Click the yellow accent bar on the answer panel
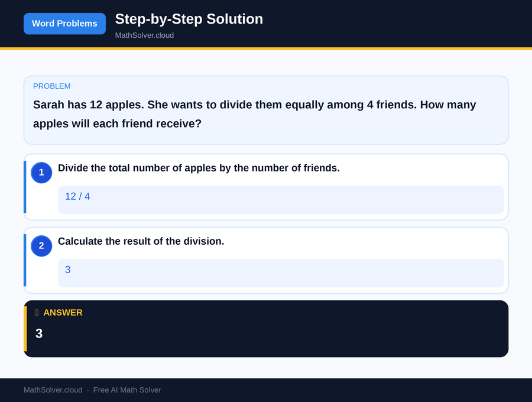The width and height of the screenshot is (532, 402). pyautogui.click(x=24, y=328)
